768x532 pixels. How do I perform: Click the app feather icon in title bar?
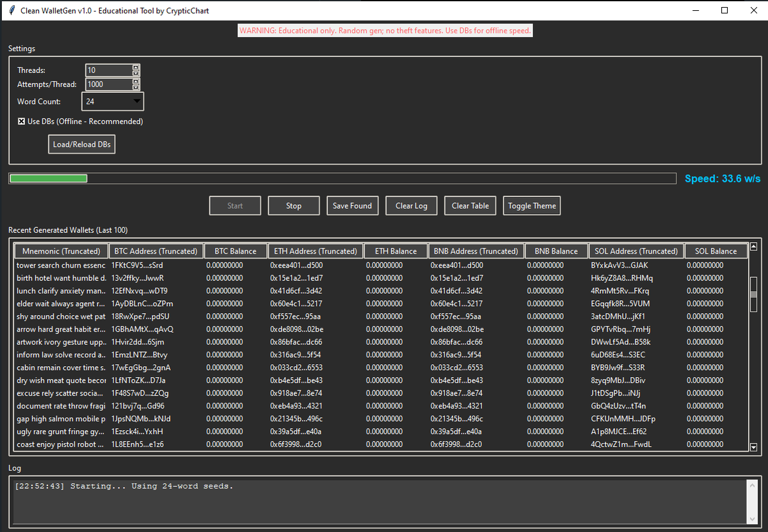(x=10, y=10)
